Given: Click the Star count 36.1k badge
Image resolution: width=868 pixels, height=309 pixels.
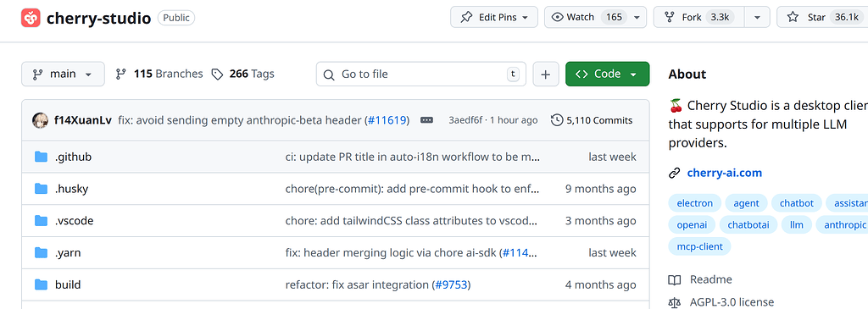Looking at the screenshot, I should [847, 17].
